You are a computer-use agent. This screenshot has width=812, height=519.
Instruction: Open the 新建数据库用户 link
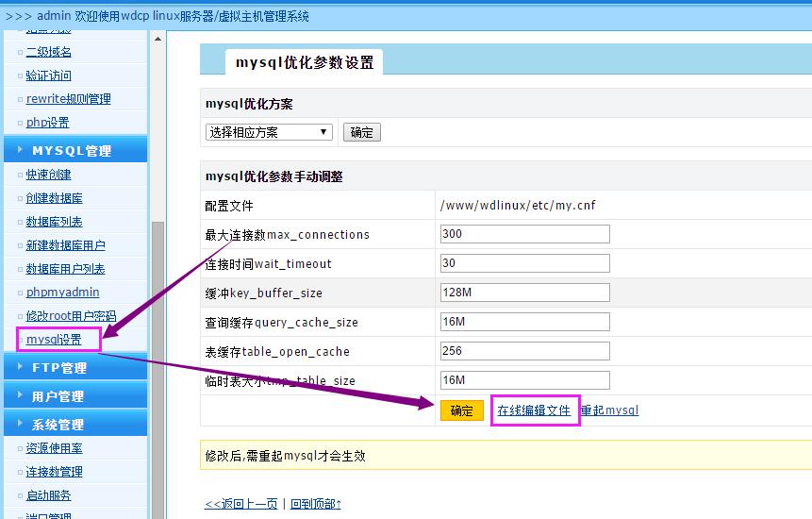tap(66, 245)
